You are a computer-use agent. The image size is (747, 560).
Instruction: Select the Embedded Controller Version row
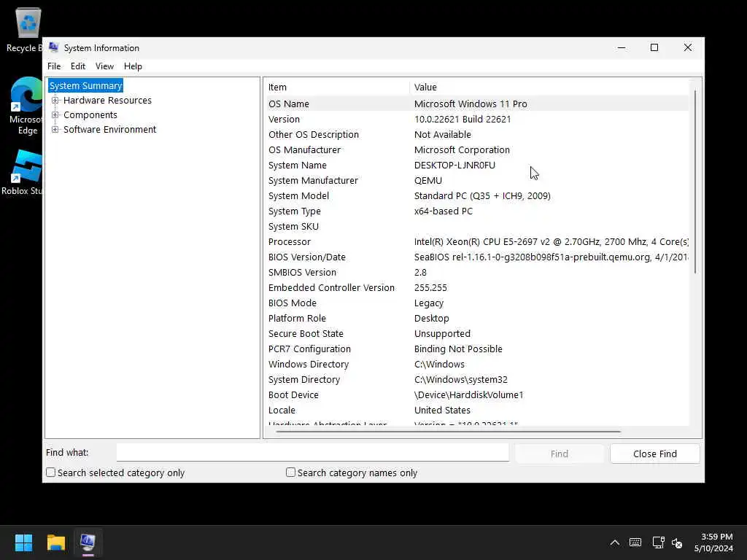(476, 287)
